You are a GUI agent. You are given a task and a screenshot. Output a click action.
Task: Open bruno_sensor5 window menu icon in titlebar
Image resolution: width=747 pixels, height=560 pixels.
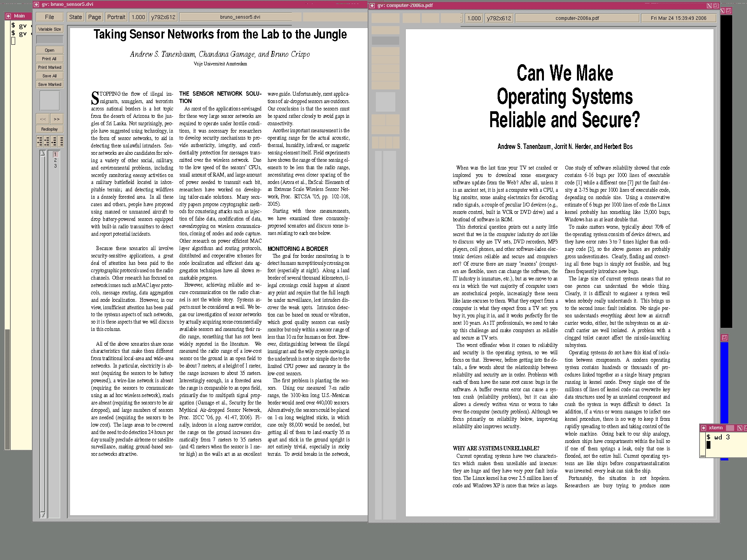[x=36, y=5]
